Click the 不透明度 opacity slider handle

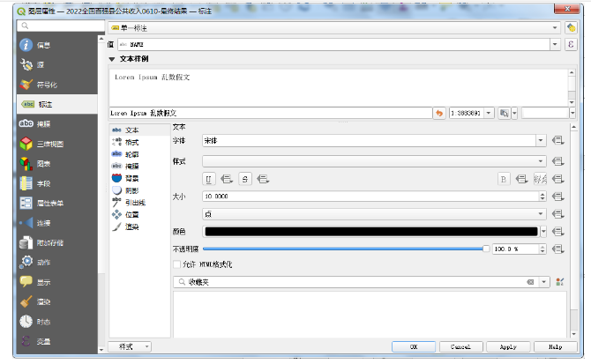tap(486, 249)
